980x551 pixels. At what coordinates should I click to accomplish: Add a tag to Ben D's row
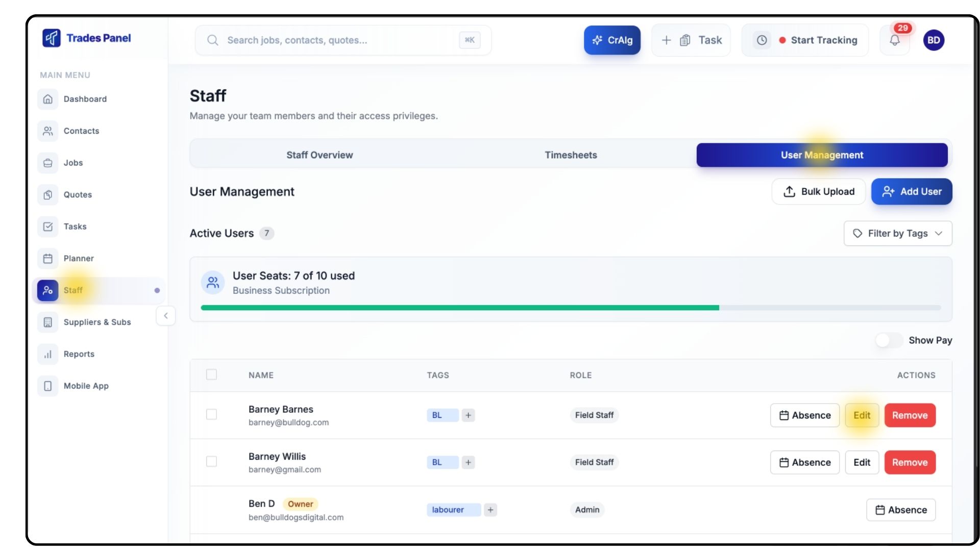tap(491, 510)
